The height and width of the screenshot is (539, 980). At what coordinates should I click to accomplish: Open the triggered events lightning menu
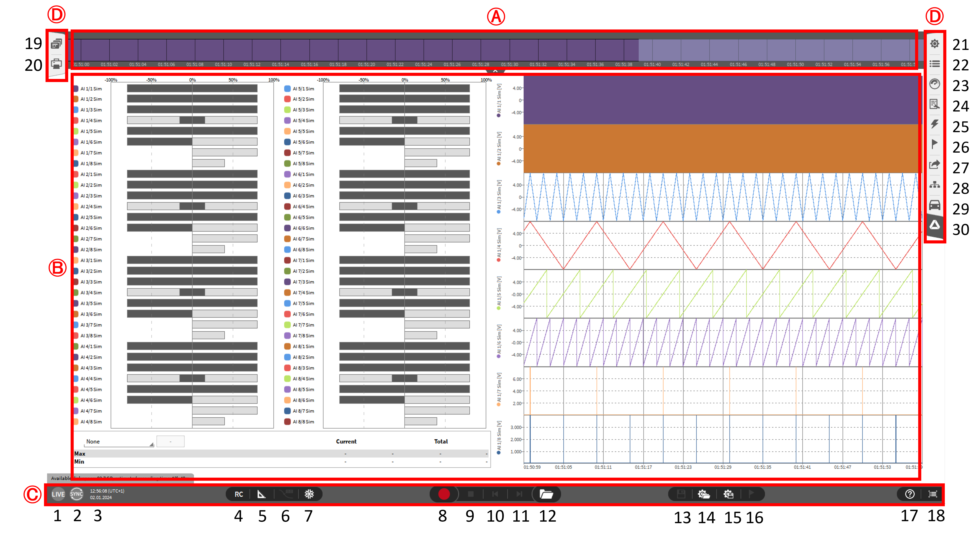934,124
